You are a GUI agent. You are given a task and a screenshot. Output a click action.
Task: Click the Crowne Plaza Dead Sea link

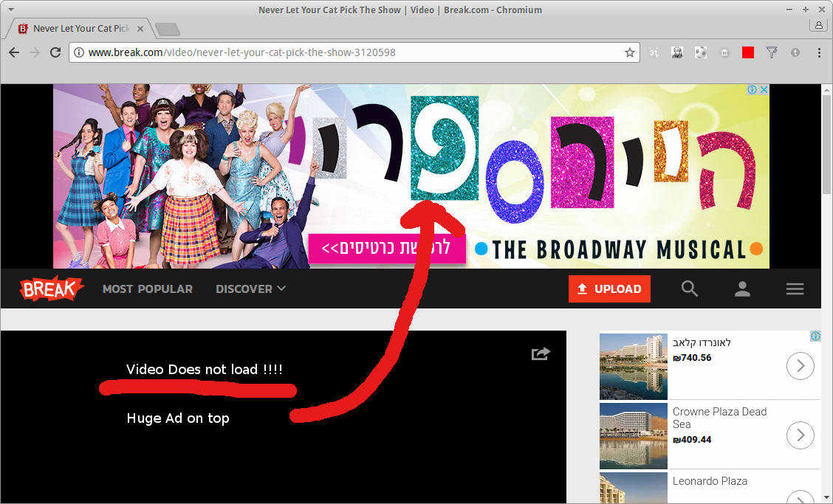[x=719, y=418]
